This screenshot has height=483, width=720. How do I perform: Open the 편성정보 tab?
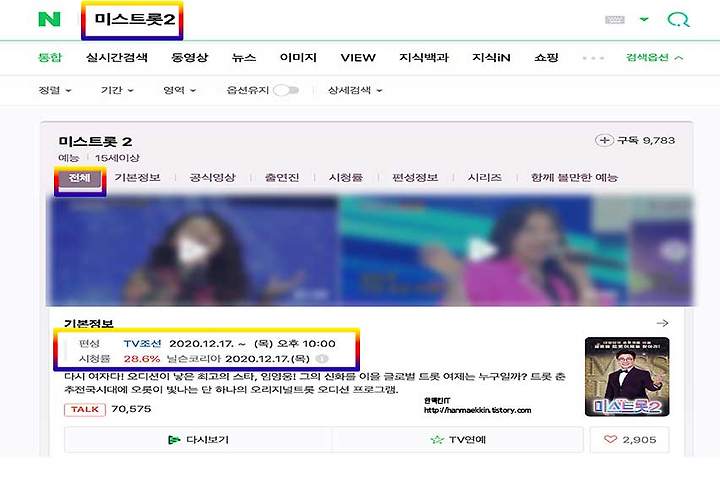415,177
